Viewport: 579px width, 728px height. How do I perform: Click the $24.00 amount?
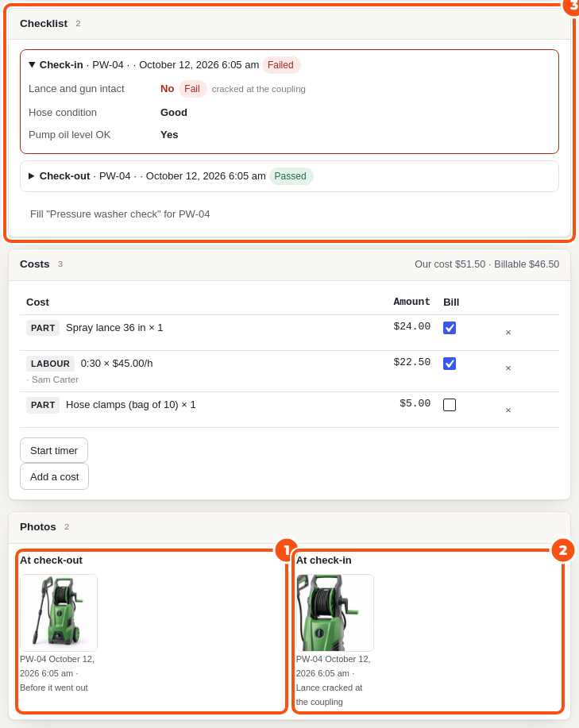pyautogui.click(x=412, y=326)
